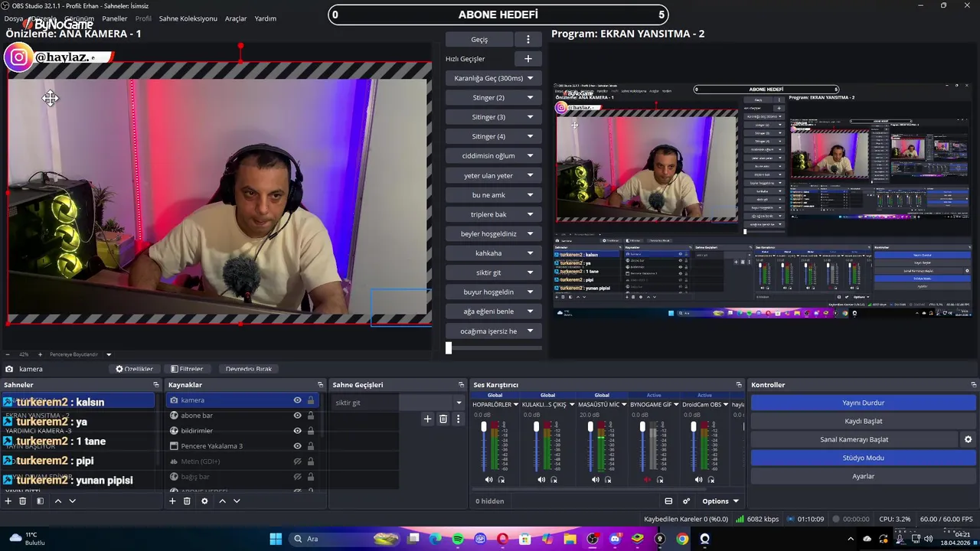Viewport: 980px width, 551px height.
Task: Mute the MASAÜSTÜ MİC audio channel
Action: click(x=595, y=480)
